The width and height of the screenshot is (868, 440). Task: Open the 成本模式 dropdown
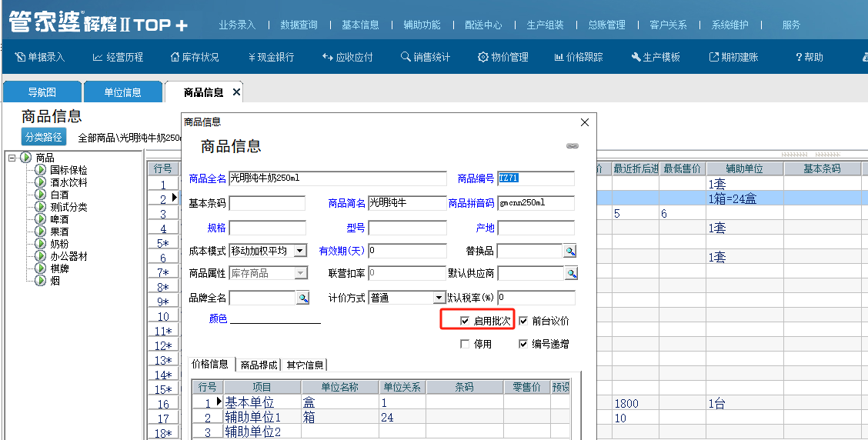tap(299, 252)
